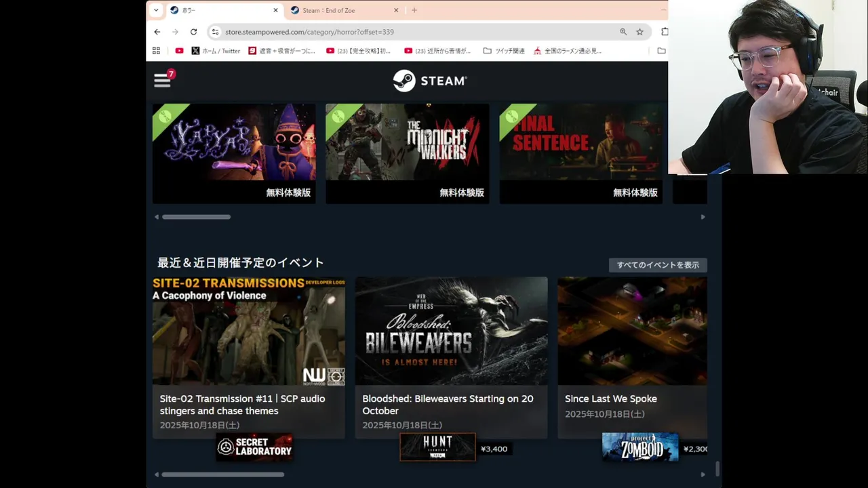Viewport: 868px width, 488px height.
Task: Click the ¥3,400 price tag
Action: tap(494, 449)
